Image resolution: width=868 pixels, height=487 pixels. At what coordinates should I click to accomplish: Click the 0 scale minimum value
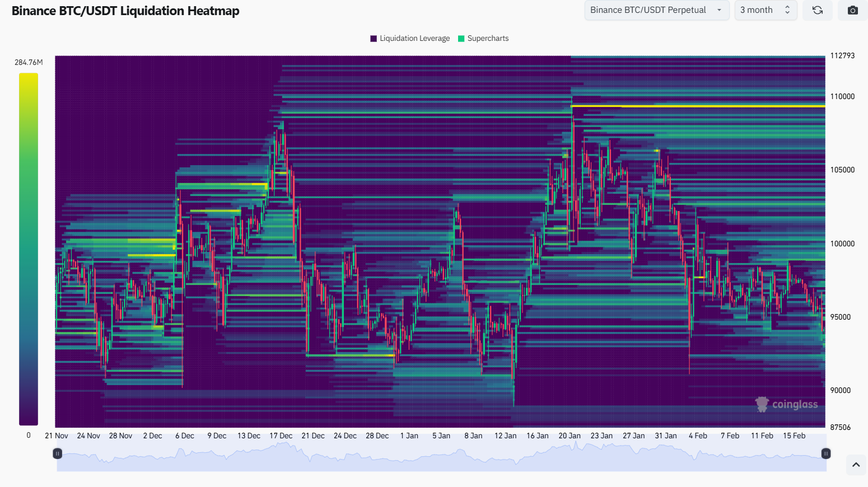29,436
